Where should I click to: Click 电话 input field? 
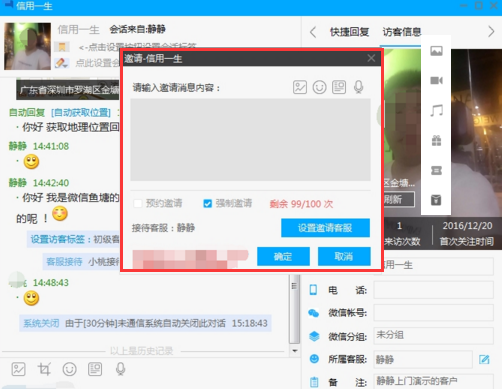click(433, 290)
